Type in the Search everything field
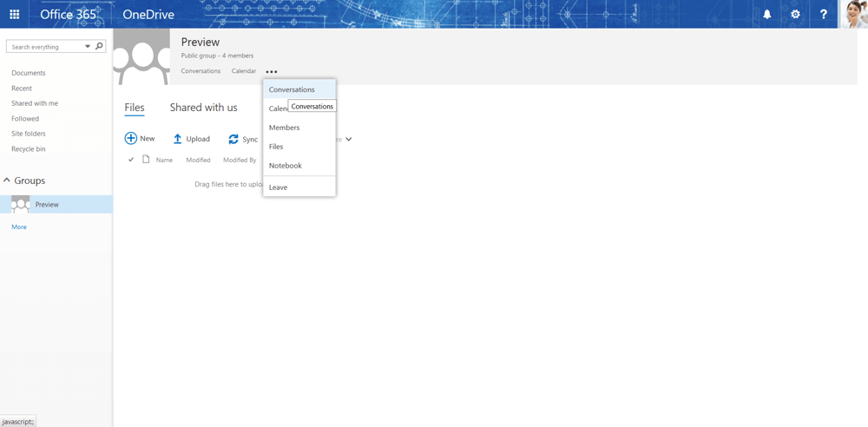The image size is (868, 427). pos(46,47)
